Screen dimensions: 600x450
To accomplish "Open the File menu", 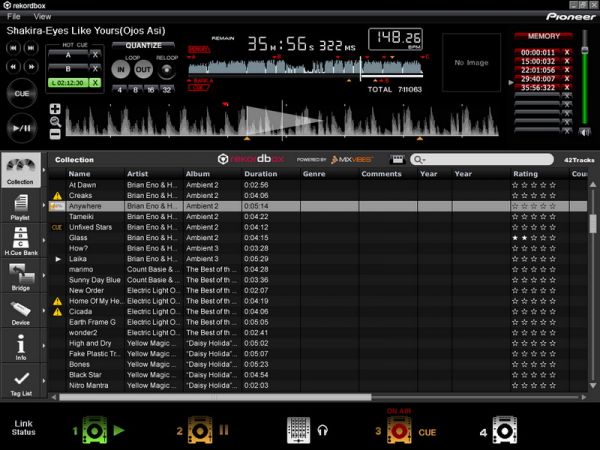I will (x=13, y=16).
